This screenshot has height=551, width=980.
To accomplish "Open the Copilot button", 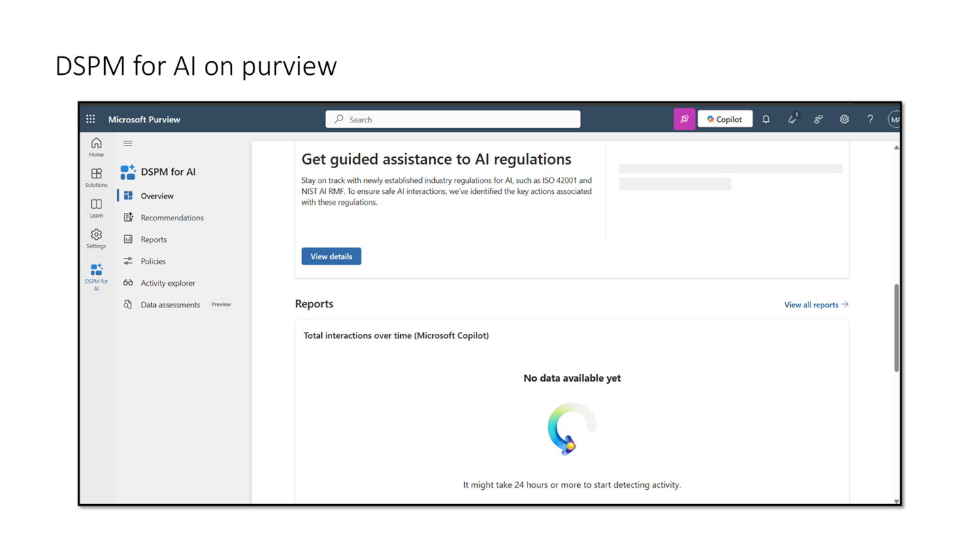I will point(725,119).
